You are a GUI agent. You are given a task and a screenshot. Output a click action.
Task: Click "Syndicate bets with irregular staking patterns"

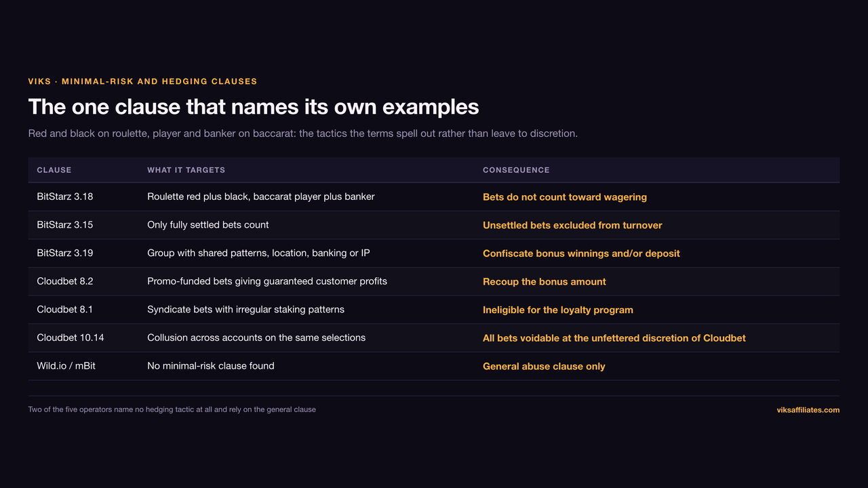(x=245, y=309)
